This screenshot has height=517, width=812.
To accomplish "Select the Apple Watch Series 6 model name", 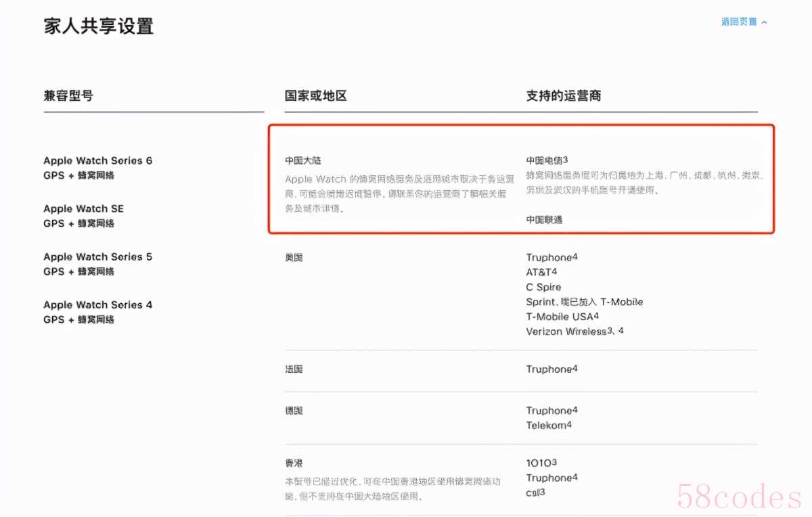I will [98, 160].
